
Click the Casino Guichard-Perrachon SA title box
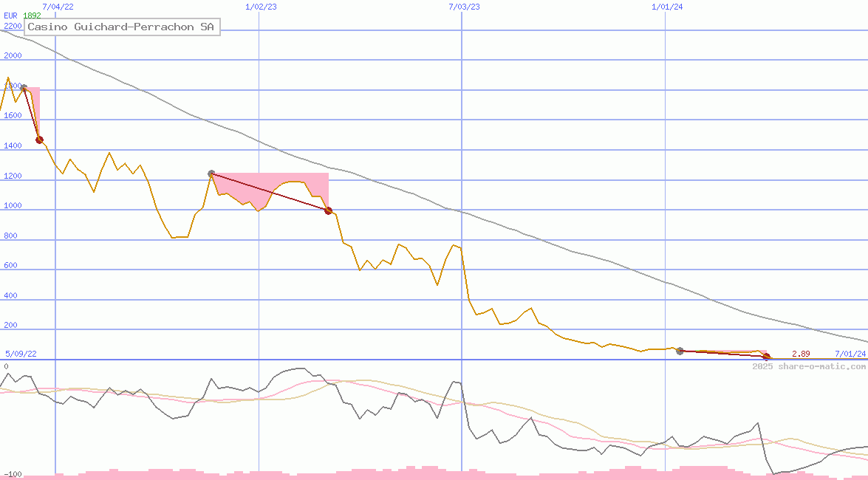pyautogui.click(x=123, y=27)
